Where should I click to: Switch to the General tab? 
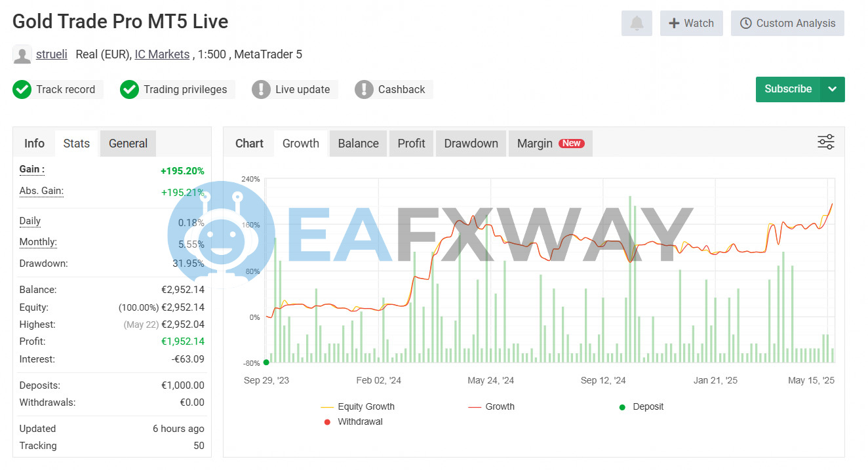128,144
